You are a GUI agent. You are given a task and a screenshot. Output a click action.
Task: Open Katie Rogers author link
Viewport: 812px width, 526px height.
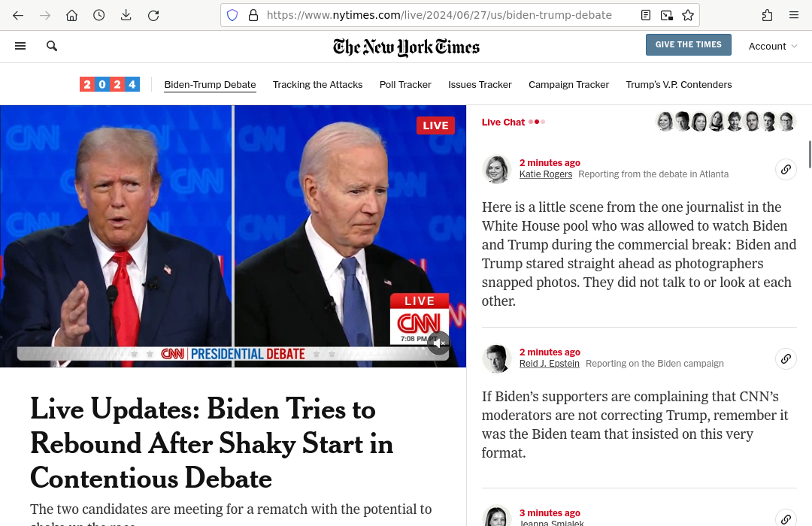click(546, 174)
